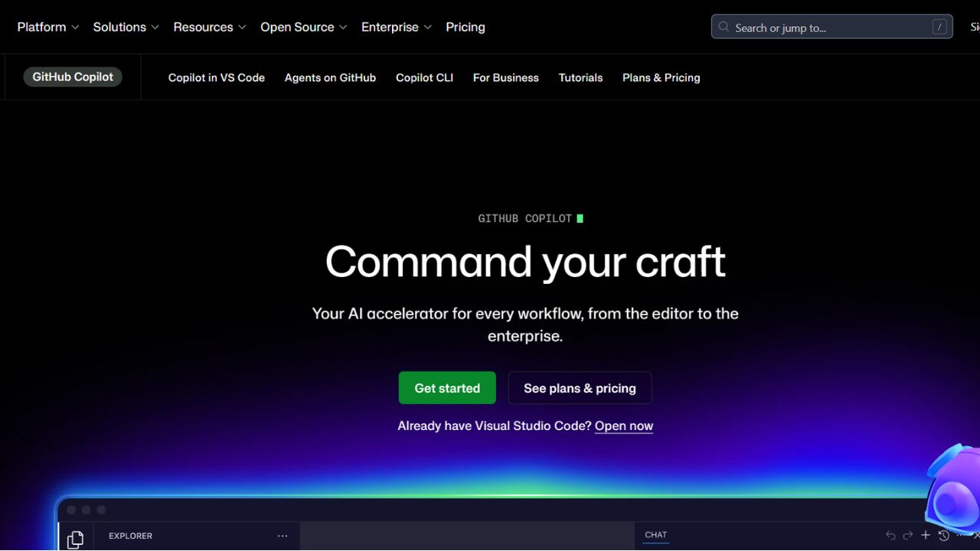980x551 pixels.
Task: Expand the Solutions dropdown menu
Action: coord(126,27)
